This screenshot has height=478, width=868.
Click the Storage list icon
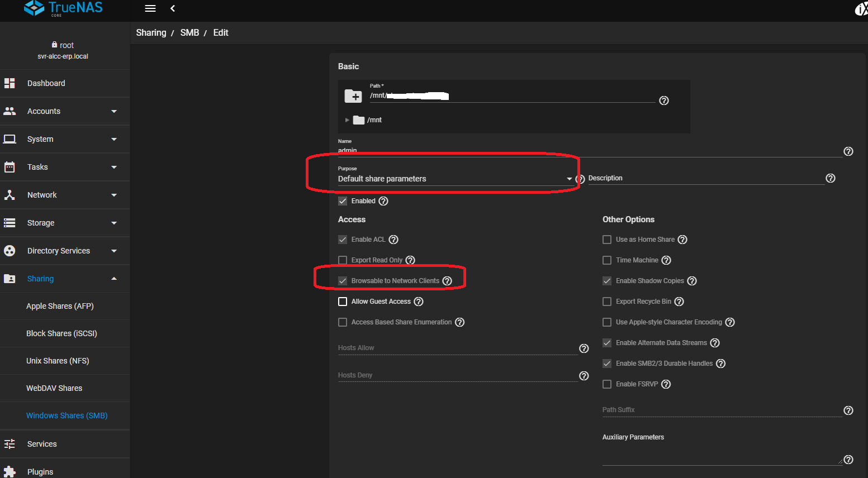click(x=10, y=223)
